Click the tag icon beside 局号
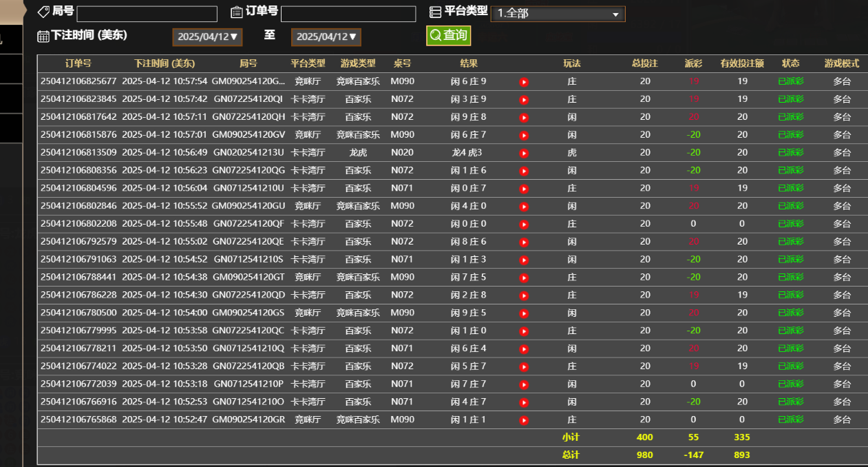The image size is (868, 467). (x=43, y=12)
